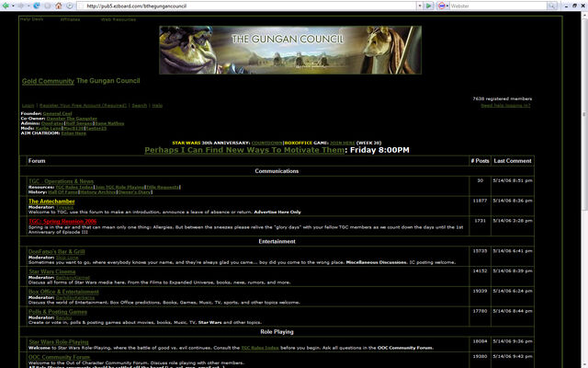Open the search engine selector dropdown arrow
588x368 pixels.
447,6
